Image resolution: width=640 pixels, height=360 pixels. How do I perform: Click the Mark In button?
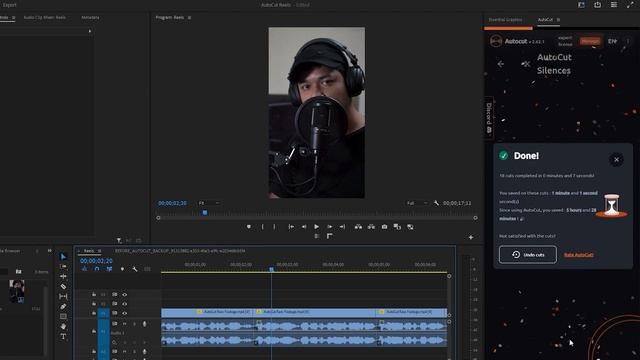tap(262, 227)
